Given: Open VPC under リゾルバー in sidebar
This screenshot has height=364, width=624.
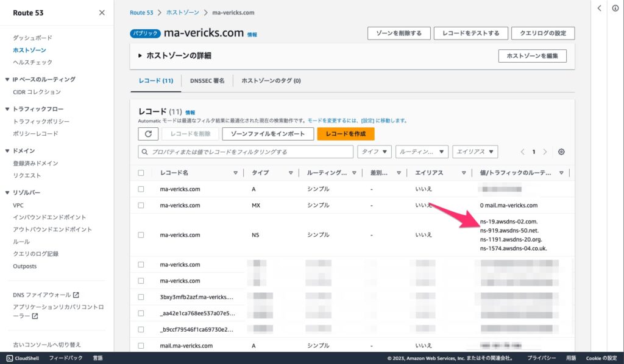Looking at the screenshot, I should click(18, 206).
